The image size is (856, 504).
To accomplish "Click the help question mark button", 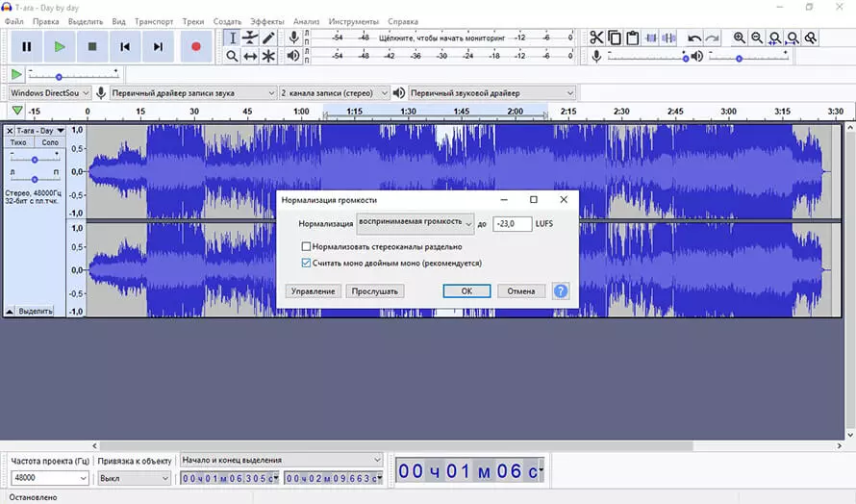I will (x=561, y=291).
